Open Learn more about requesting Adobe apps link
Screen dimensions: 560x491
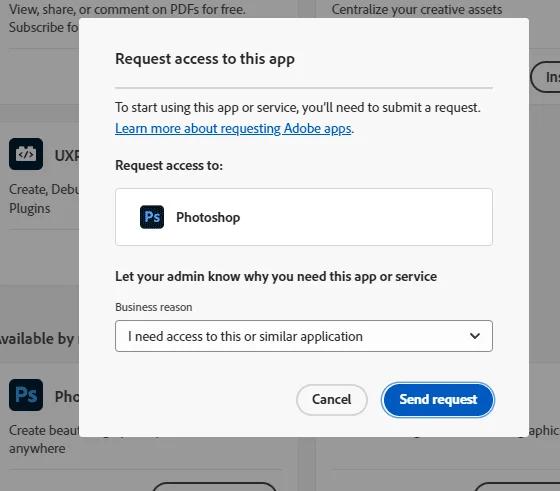[x=234, y=129]
